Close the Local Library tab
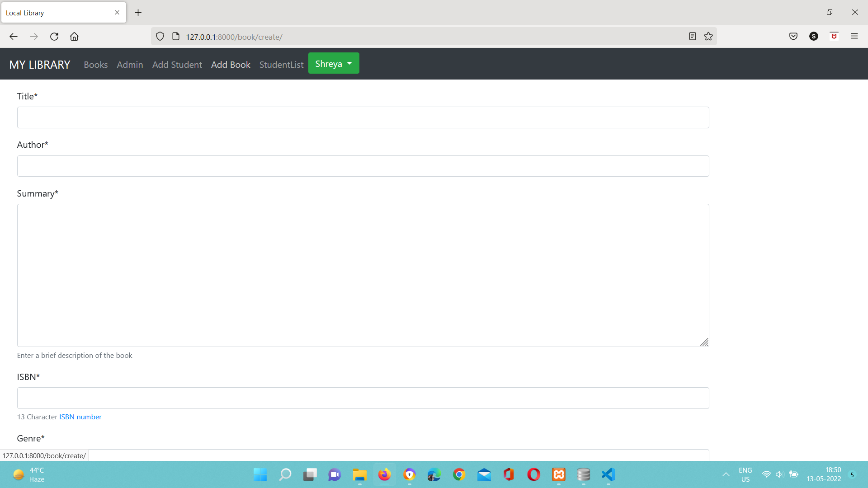The height and width of the screenshot is (488, 868). 117,13
